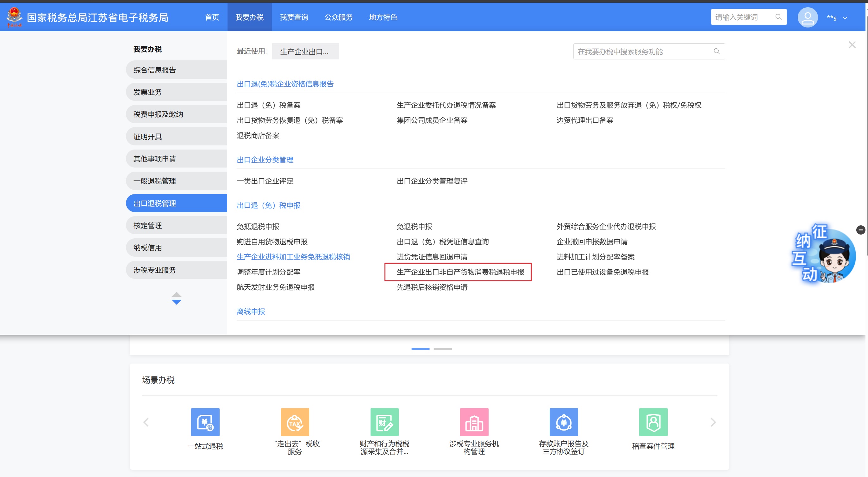Hide the 征纳互动 widget with minus button
The height and width of the screenshot is (477, 868).
pyautogui.click(x=860, y=230)
